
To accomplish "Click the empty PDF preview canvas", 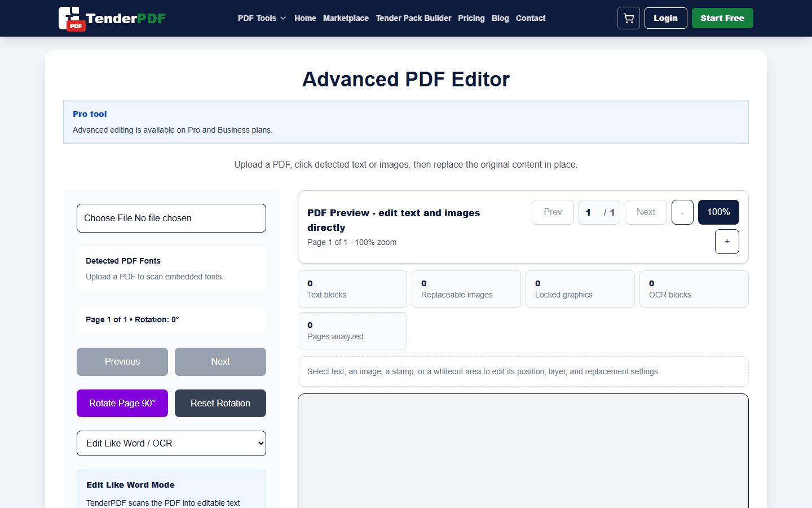I will (523, 452).
